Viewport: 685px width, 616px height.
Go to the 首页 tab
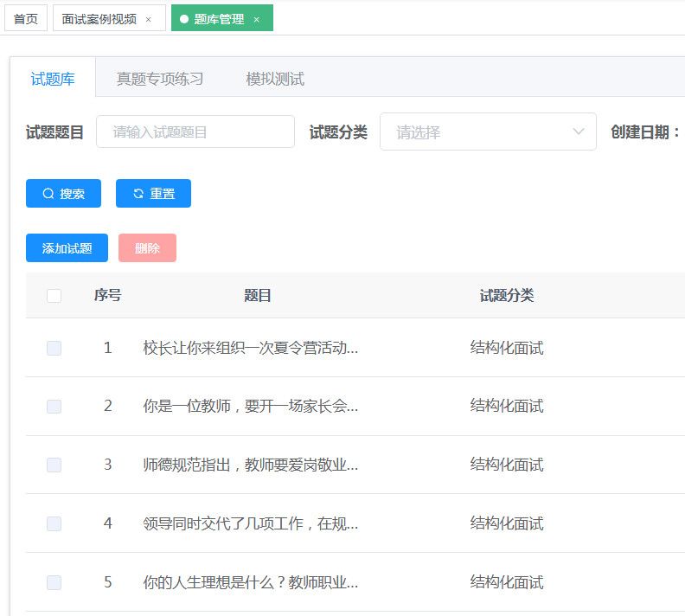(x=26, y=19)
